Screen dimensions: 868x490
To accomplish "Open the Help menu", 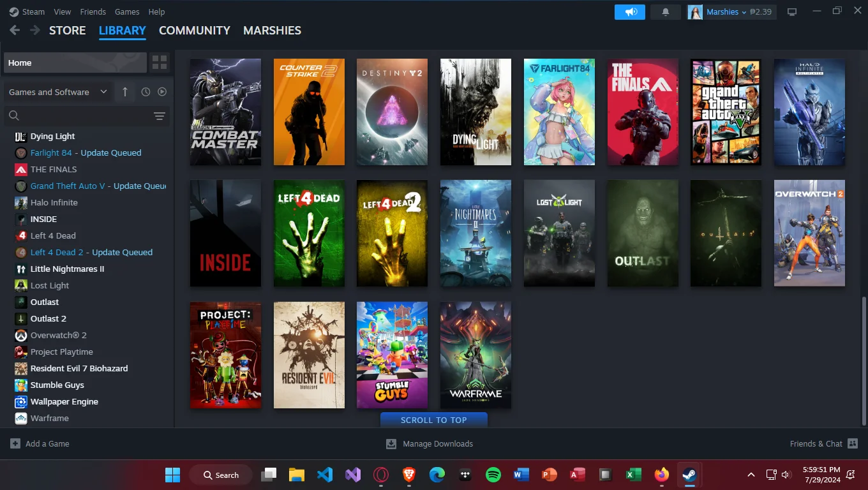I will 156,11.
